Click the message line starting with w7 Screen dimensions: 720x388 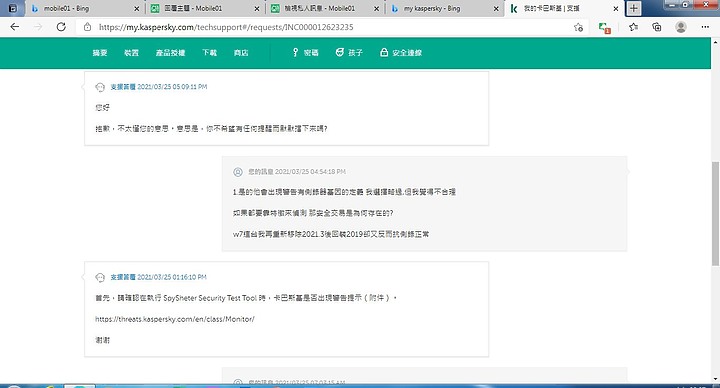331,234
